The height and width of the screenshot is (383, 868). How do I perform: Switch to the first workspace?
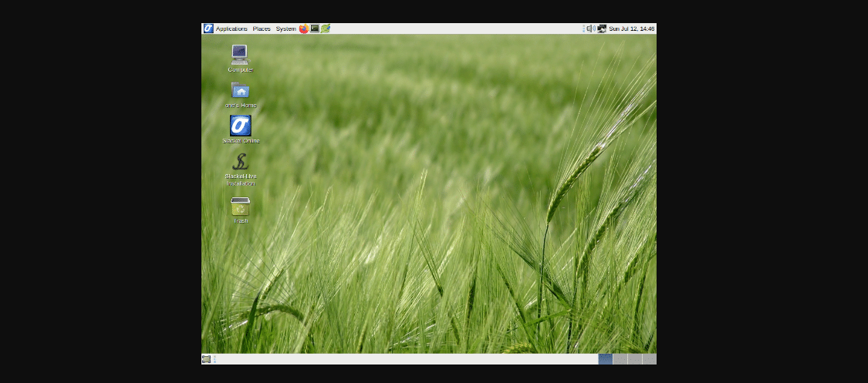tap(606, 359)
